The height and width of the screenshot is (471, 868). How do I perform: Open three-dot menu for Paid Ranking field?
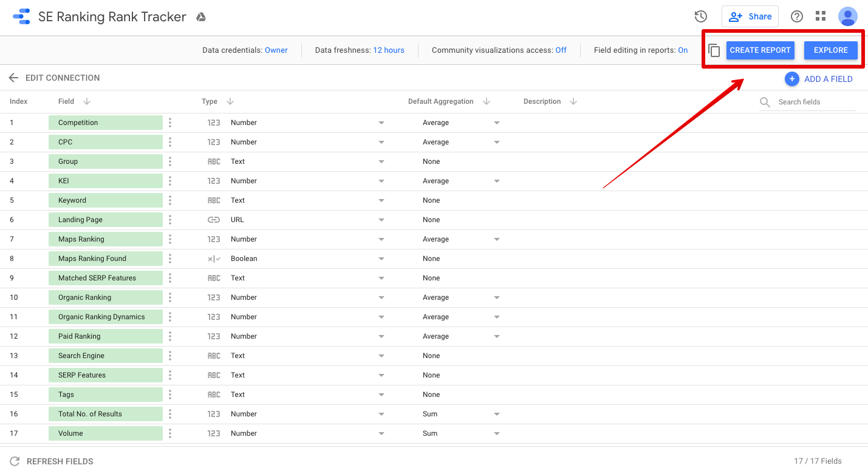click(170, 336)
